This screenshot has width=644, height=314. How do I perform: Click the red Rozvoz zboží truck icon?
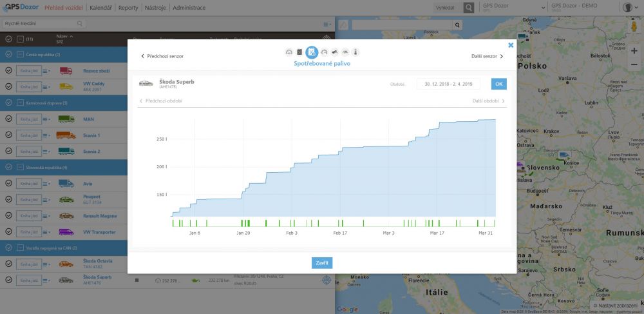[66, 71]
